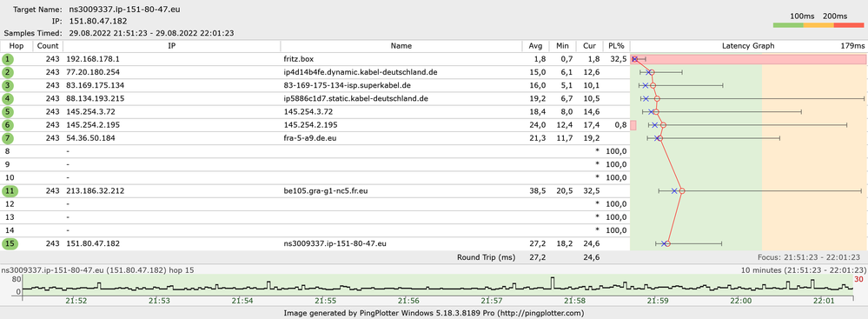The image size is (868, 319).
Task: Select hop 15 green circle icon
Action: coord(10,243)
